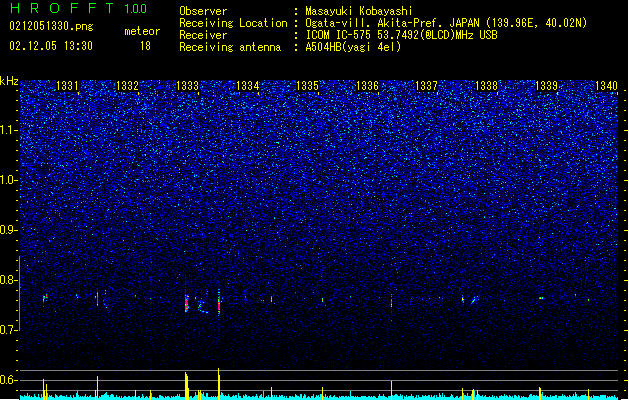This screenshot has height=400, width=629.
Task: Click the 1333 time marker label
Action: pyautogui.click(x=187, y=85)
